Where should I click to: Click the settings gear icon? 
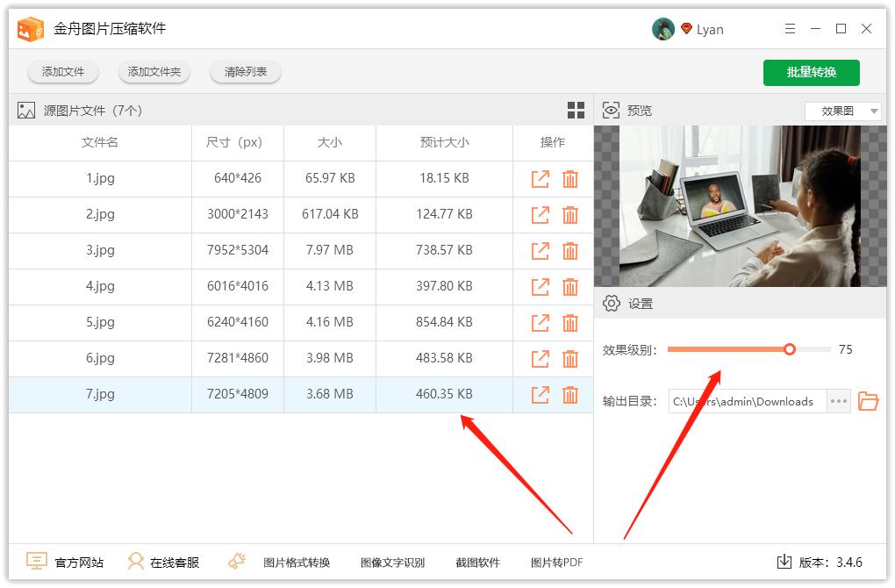click(x=611, y=302)
